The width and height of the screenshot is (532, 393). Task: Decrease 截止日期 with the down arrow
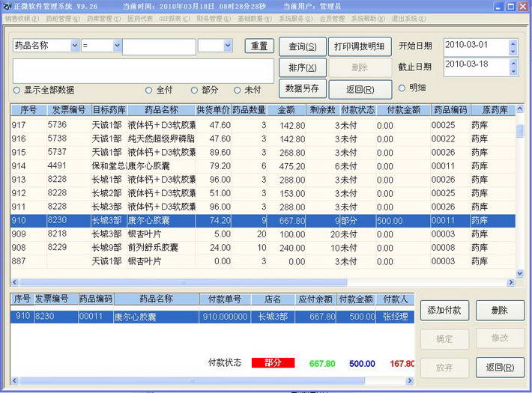coord(513,71)
